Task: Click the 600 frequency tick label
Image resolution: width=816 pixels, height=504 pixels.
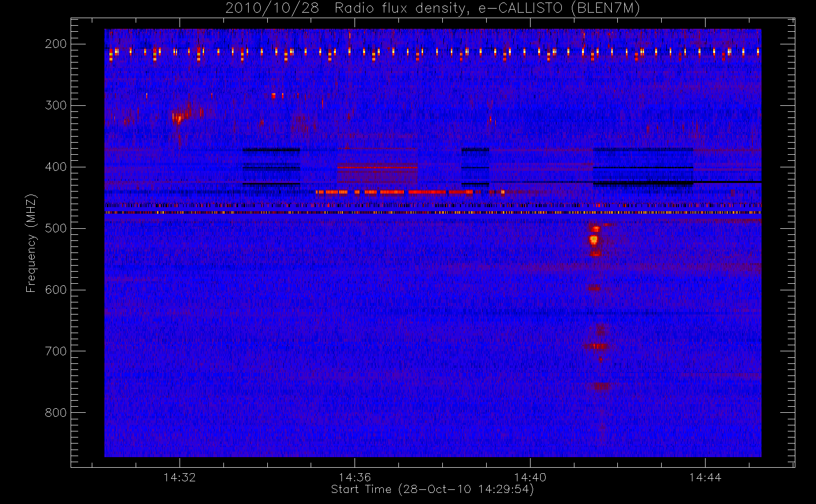Action: (x=56, y=290)
